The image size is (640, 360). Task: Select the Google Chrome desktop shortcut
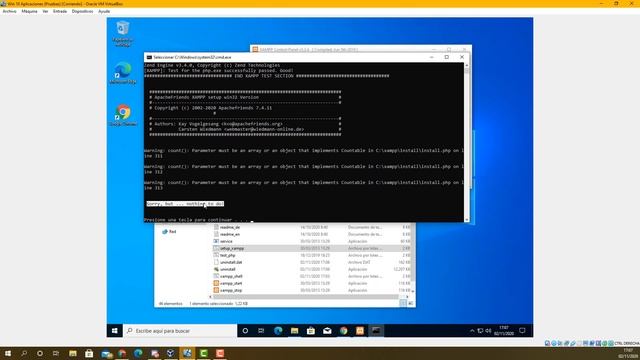(x=122, y=115)
